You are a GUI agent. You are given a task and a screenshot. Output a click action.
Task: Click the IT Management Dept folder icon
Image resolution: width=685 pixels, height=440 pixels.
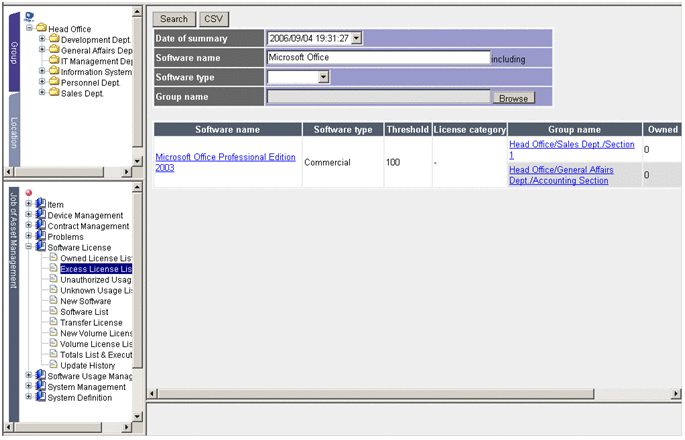(x=54, y=60)
